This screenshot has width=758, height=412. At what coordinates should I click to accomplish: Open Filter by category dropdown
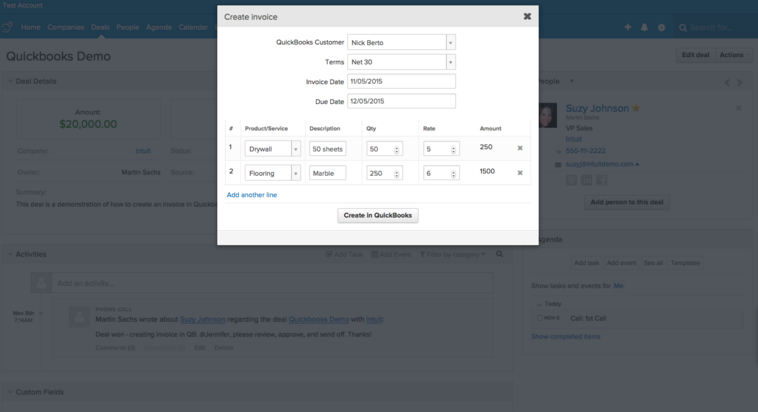(452, 254)
